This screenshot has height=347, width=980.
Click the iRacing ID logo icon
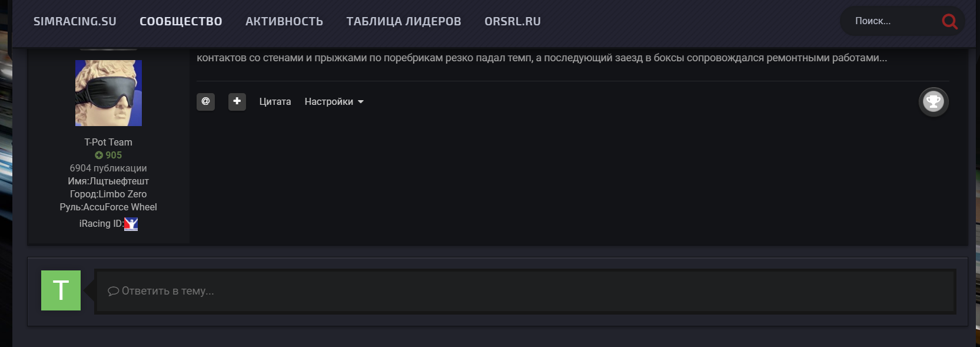[131, 224]
